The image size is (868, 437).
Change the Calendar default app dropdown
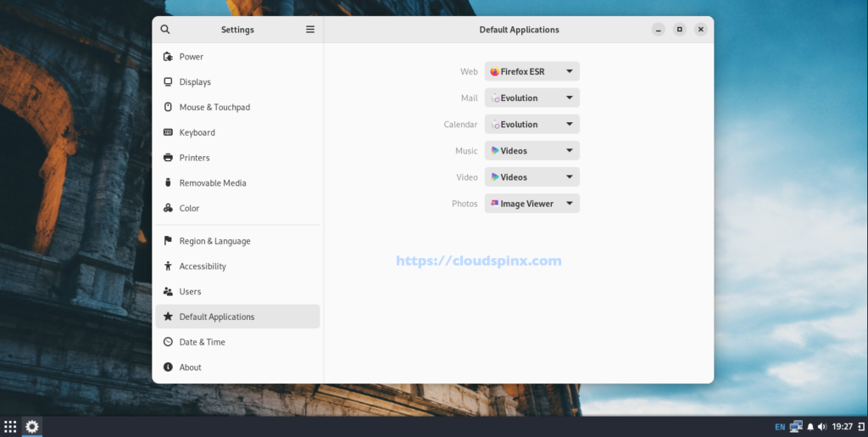click(x=532, y=124)
